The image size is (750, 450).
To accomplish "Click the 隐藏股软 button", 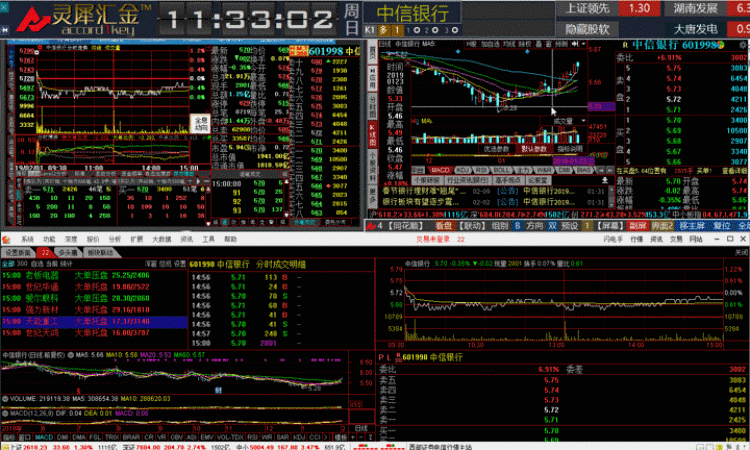I will point(587,29).
